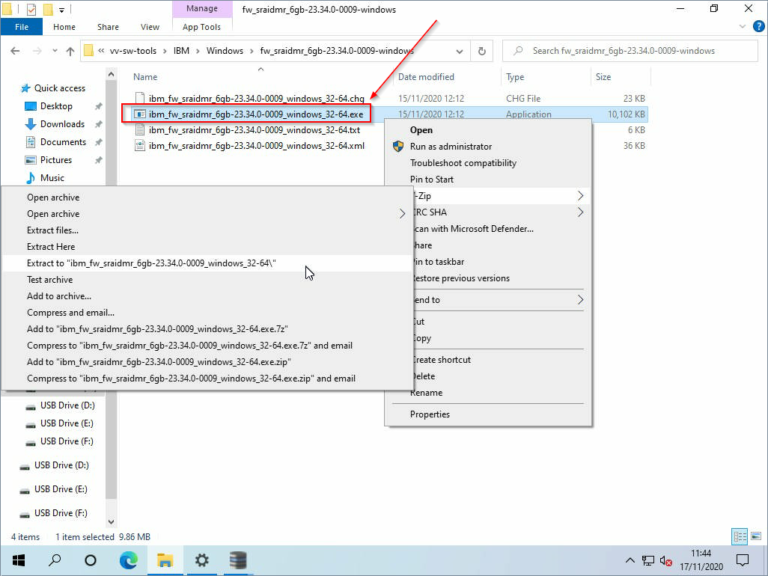
Task: Choose Extract Here in 7-Zip submenu
Action: pyautogui.click(x=51, y=246)
